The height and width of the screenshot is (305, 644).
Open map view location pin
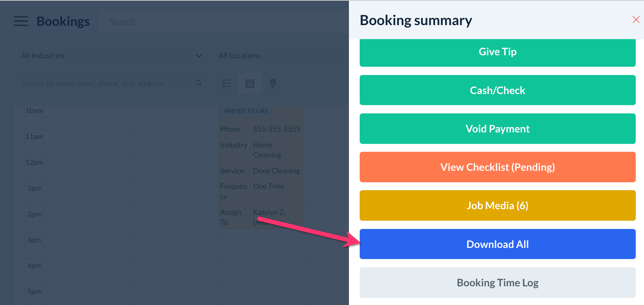(273, 83)
